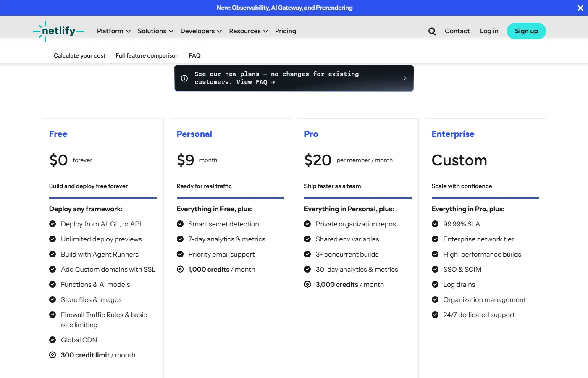The width and height of the screenshot is (588, 378).
Task: Click checkmark icon beside Private organization repos
Action: pos(307,224)
